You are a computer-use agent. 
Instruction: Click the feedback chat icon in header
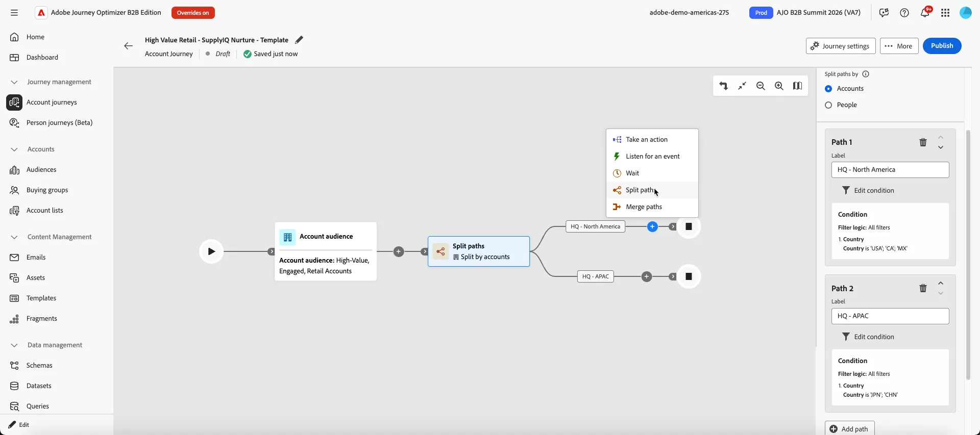click(x=884, y=13)
